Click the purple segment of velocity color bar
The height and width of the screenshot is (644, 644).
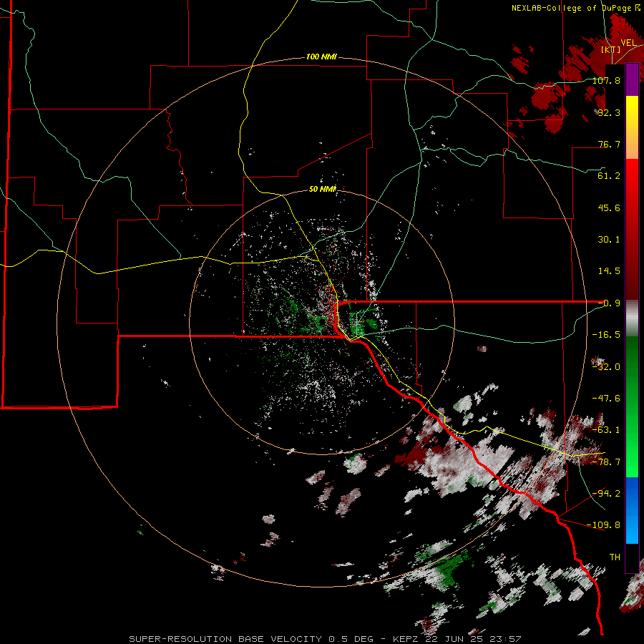click(x=632, y=80)
